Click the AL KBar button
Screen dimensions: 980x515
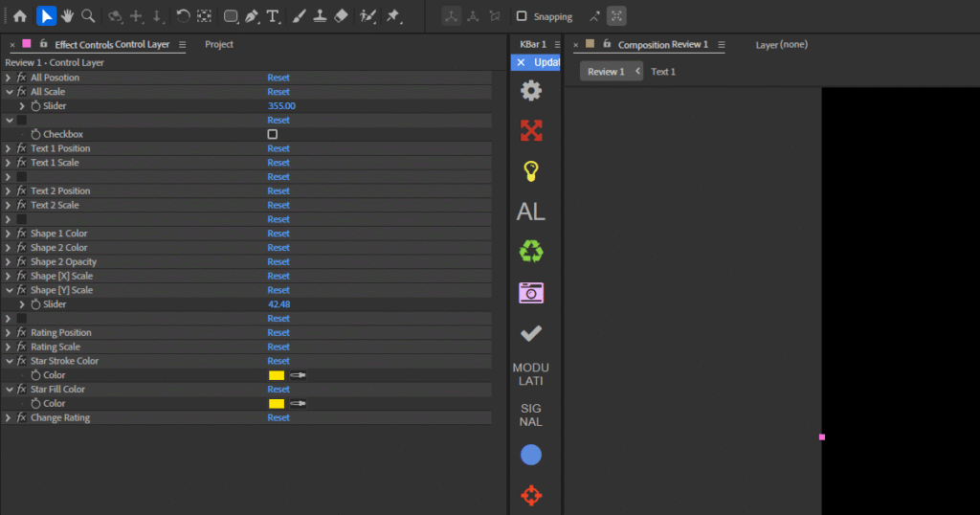click(x=530, y=212)
